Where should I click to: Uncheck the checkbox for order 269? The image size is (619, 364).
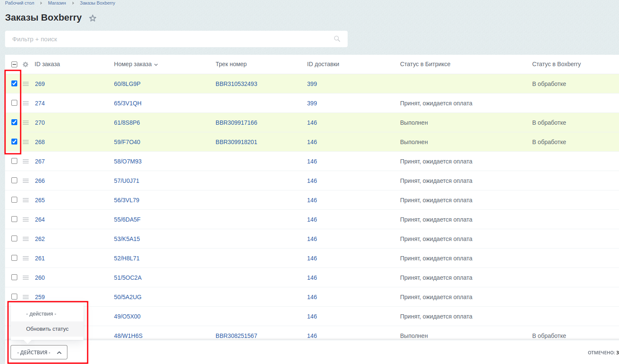(14, 83)
